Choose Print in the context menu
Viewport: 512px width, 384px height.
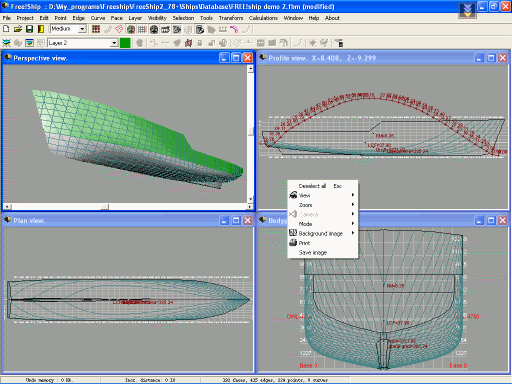tap(323, 243)
